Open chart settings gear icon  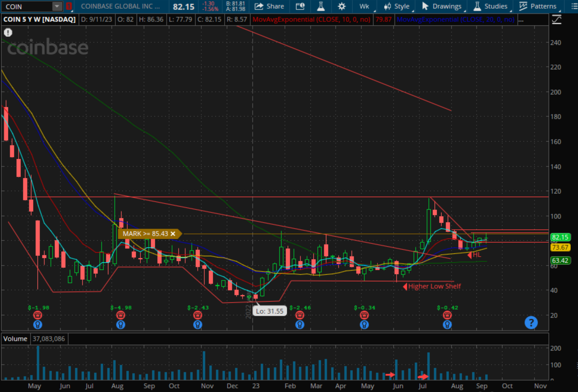(x=342, y=6)
